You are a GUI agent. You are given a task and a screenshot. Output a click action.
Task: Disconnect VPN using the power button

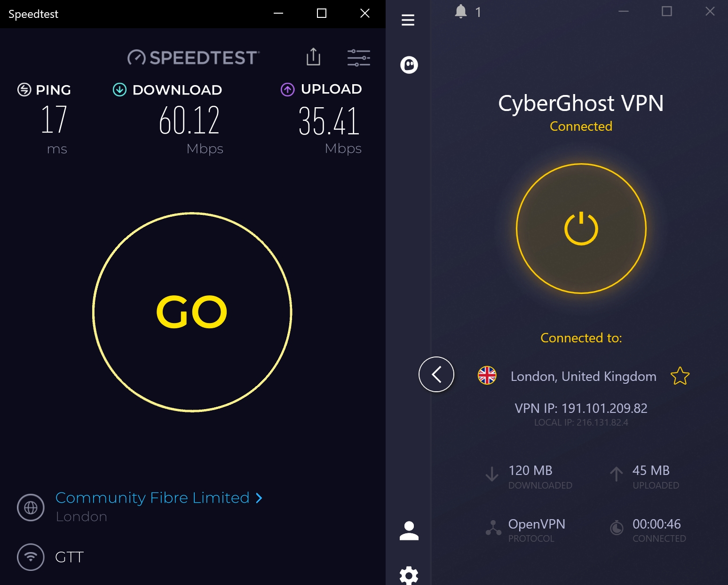(581, 229)
